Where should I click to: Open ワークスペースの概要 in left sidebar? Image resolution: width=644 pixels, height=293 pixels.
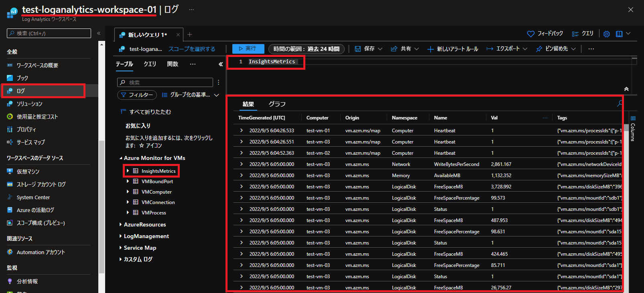(x=37, y=65)
